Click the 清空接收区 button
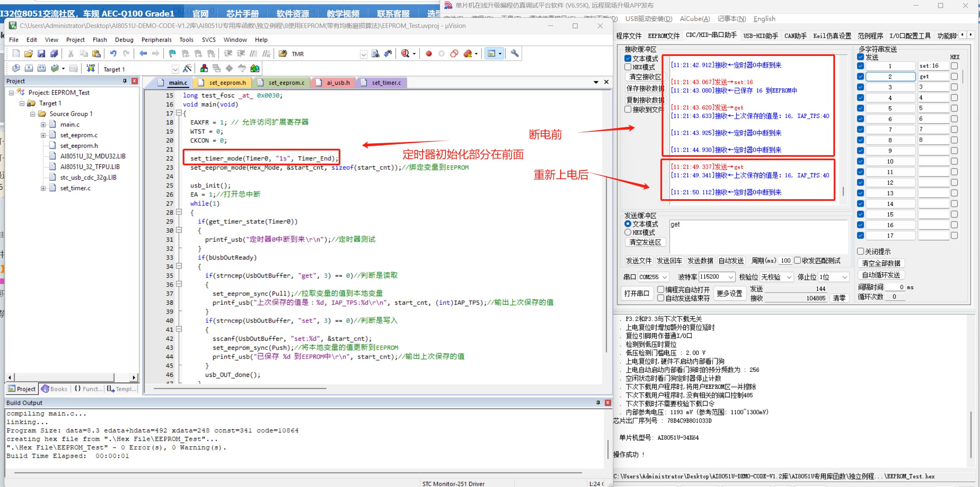The image size is (980, 487). [645, 77]
